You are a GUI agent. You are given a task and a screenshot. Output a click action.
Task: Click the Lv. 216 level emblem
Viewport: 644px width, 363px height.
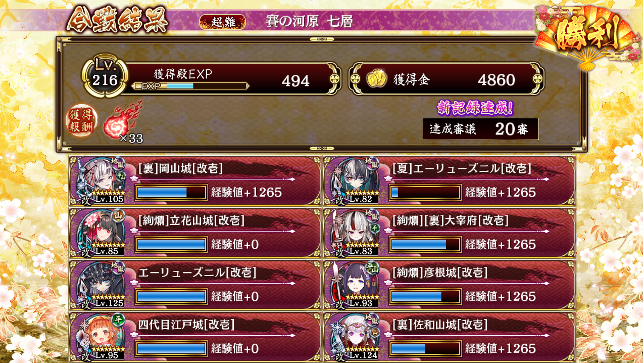coord(105,77)
